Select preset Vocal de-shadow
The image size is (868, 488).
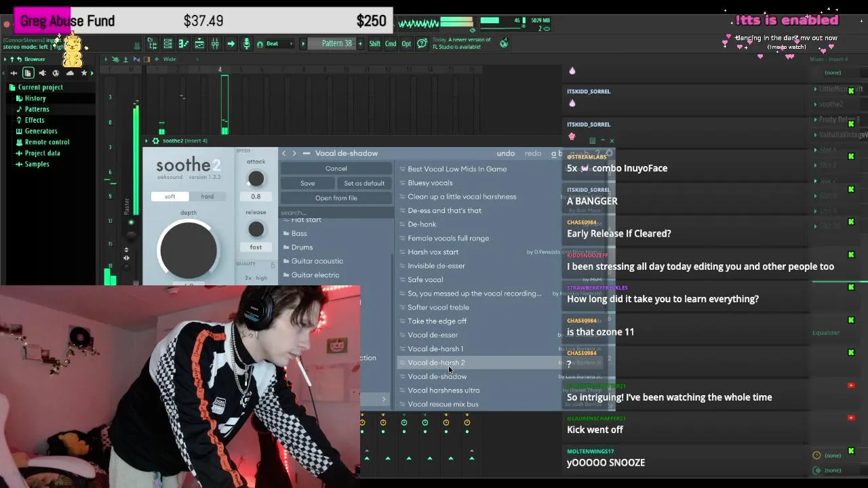click(437, 376)
